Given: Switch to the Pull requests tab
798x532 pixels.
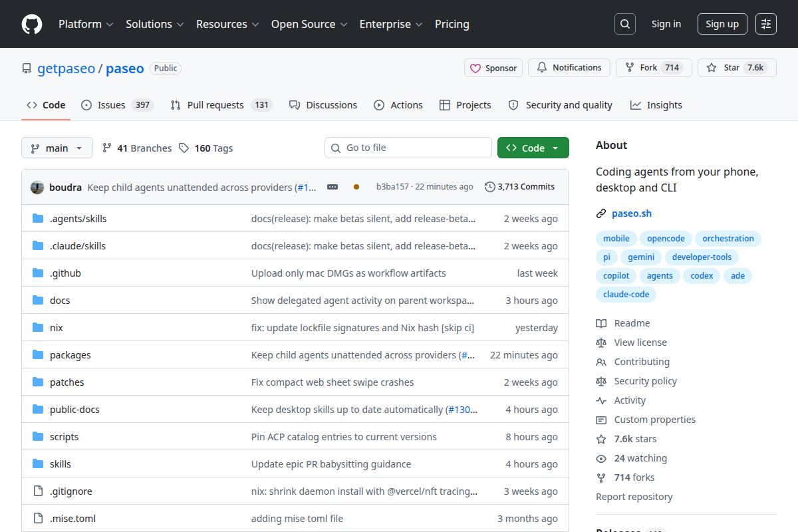Looking at the screenshot, I should click(x=221, y=105).
